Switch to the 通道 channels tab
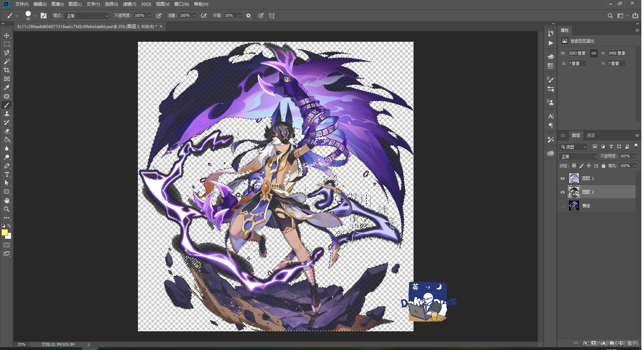The height and width of the screenshot is (350, 644). point(591,135)
